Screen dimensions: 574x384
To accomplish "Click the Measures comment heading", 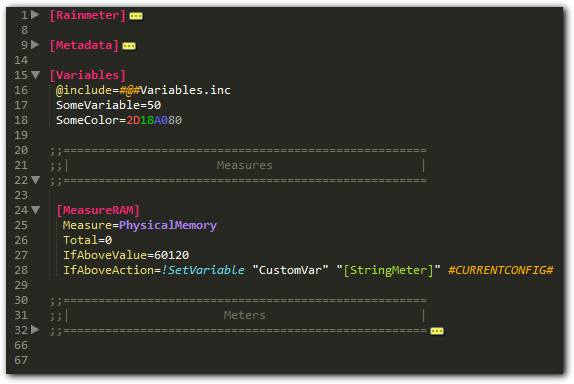I will pyautogui.click(x=245, y=165).
